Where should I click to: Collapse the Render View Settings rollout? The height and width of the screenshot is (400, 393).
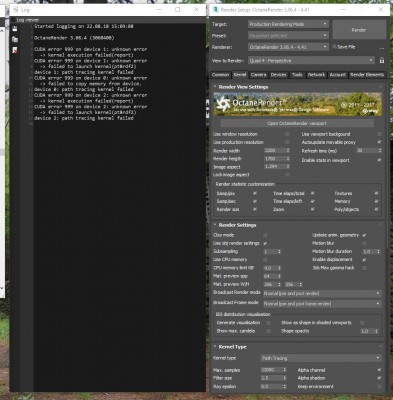tap(215, 87)
